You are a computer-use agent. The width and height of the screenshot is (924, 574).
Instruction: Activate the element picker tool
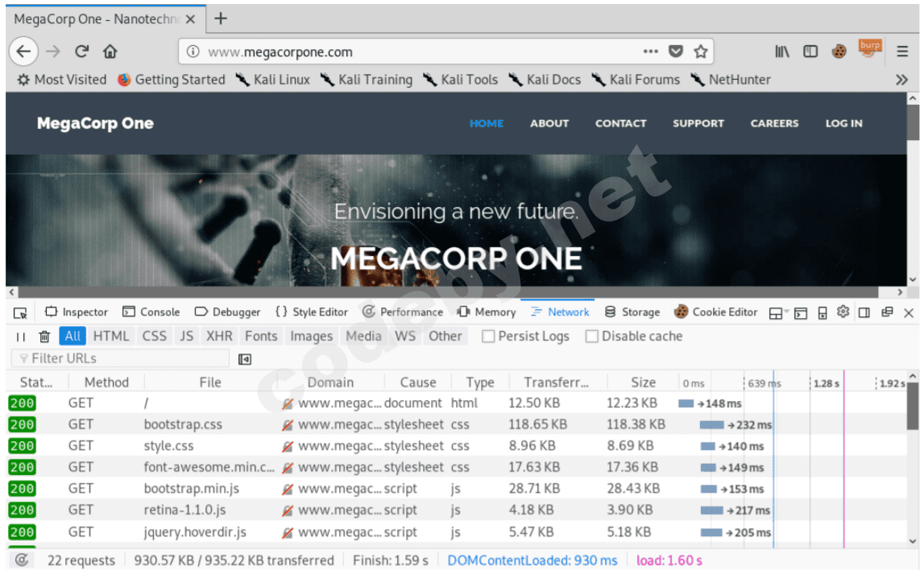[21, 312]
